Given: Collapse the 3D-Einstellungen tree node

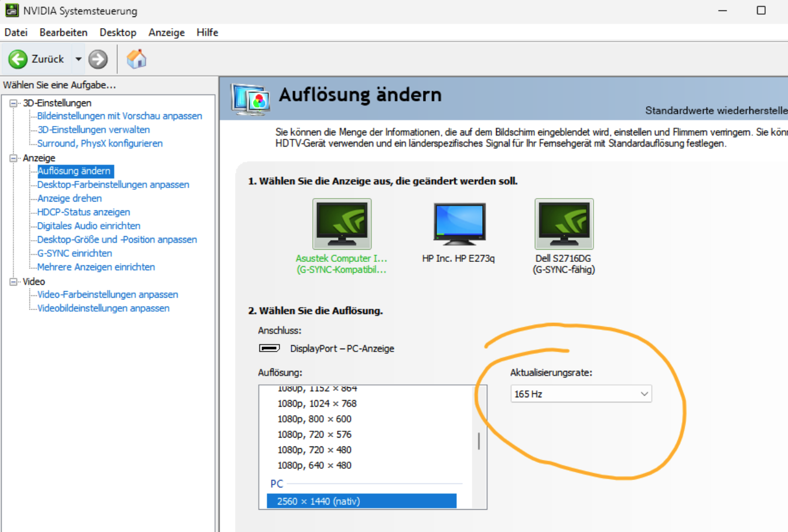Looking at the screenshot, I should tap(13, 103).
